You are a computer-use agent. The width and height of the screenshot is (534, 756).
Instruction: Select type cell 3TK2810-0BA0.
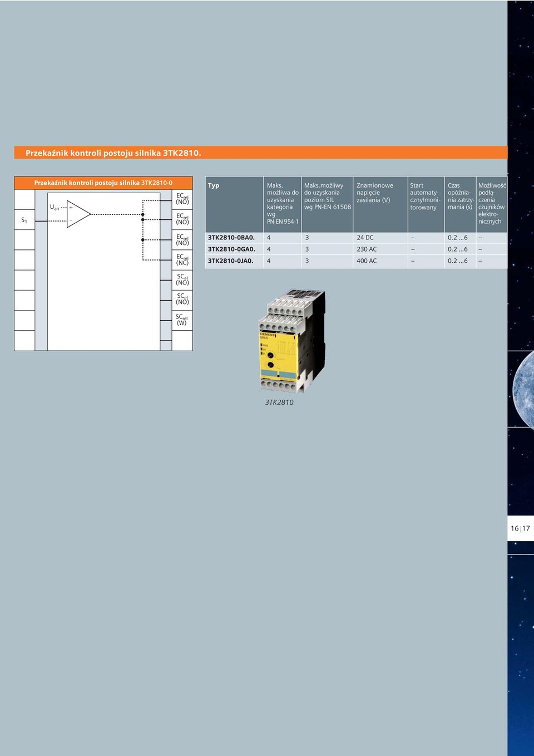[x=231, y=238]
